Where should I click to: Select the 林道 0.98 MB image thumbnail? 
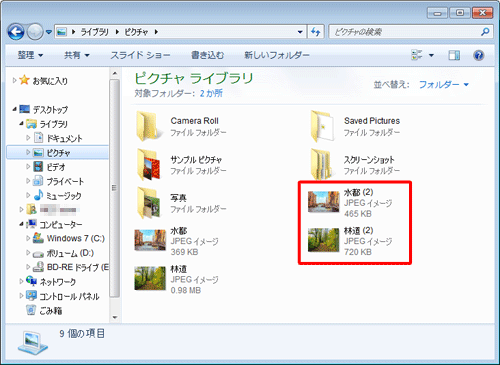click(150, 278)
